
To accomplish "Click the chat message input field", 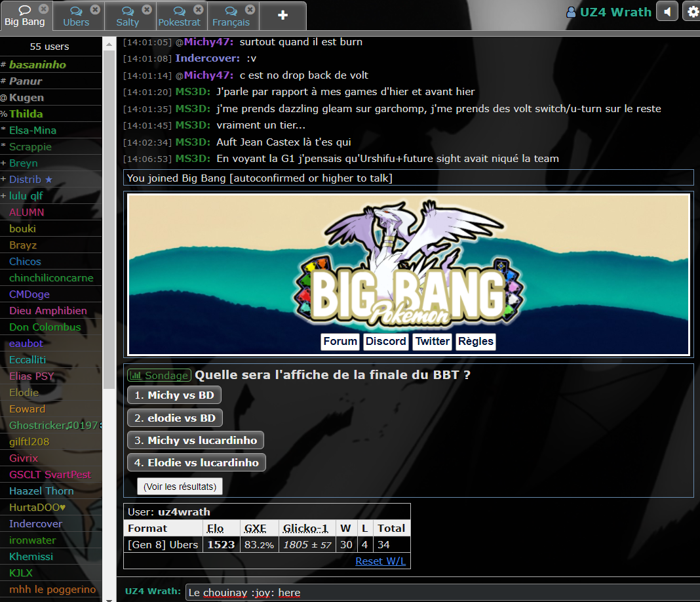I will [x=439, y=592].
